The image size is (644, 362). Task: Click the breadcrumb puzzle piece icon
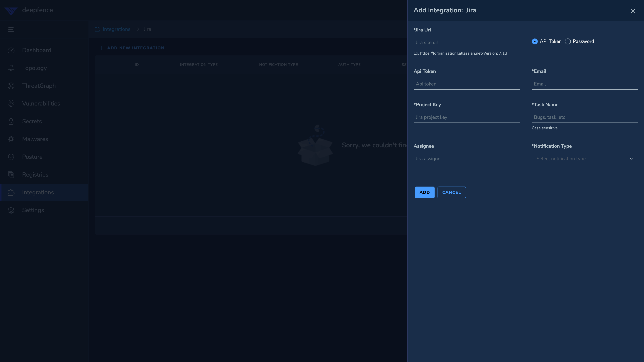(97, 29)
